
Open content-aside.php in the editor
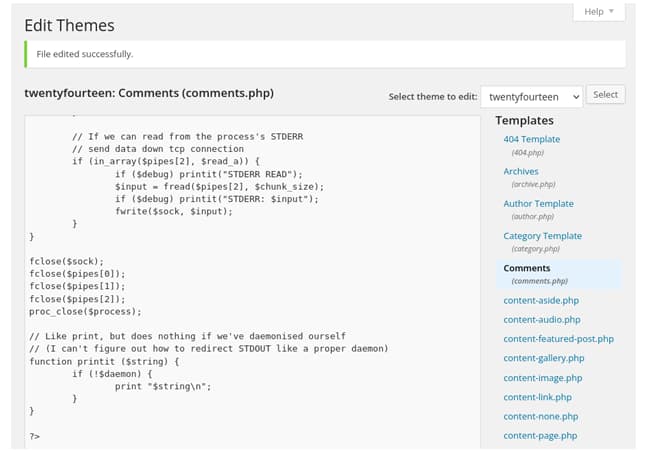pyautogui.click(x=541, y=300)
